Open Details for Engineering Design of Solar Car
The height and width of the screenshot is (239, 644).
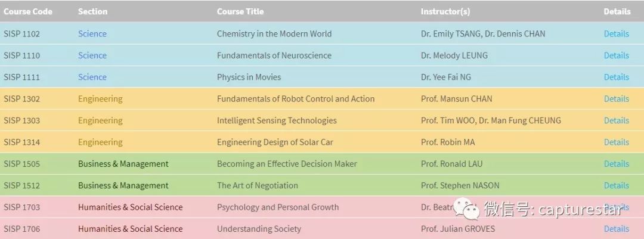(616, 142)
